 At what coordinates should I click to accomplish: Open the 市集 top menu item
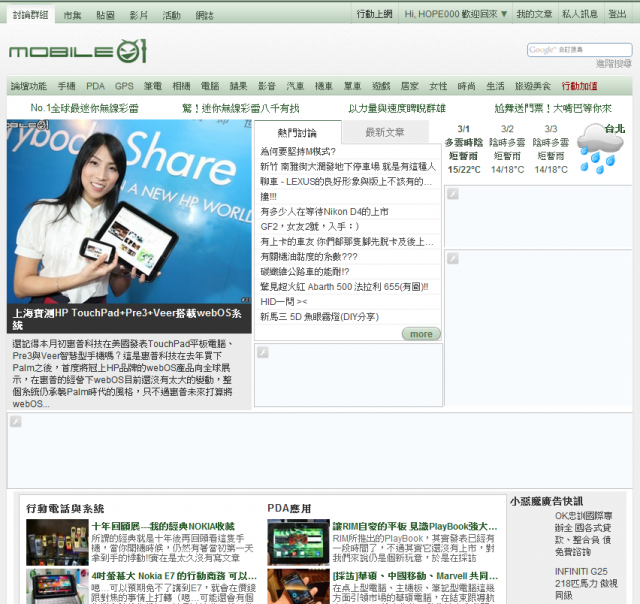(73, 15)
